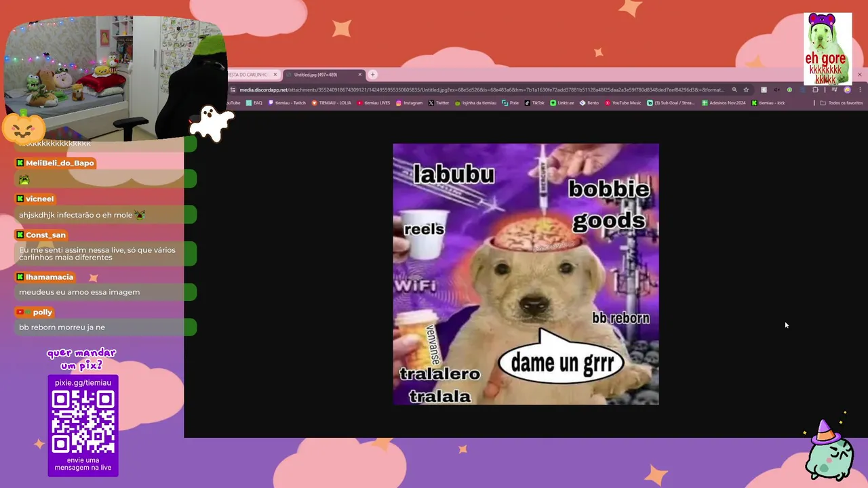
Task: Open site info icon beside the URL
Action: pos(233,89)
